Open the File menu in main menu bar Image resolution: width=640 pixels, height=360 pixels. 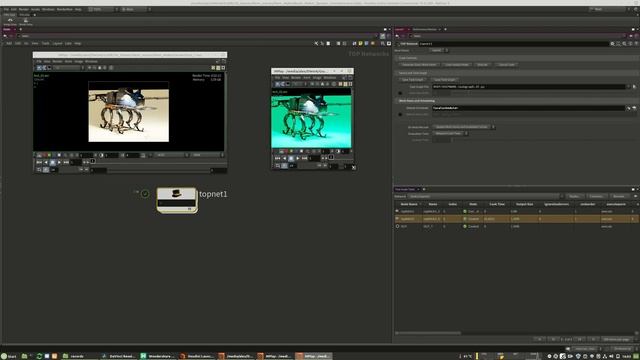point(6,9)
